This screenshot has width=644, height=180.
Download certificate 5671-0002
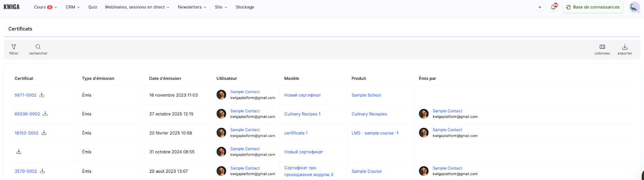[x=42, y=95]
